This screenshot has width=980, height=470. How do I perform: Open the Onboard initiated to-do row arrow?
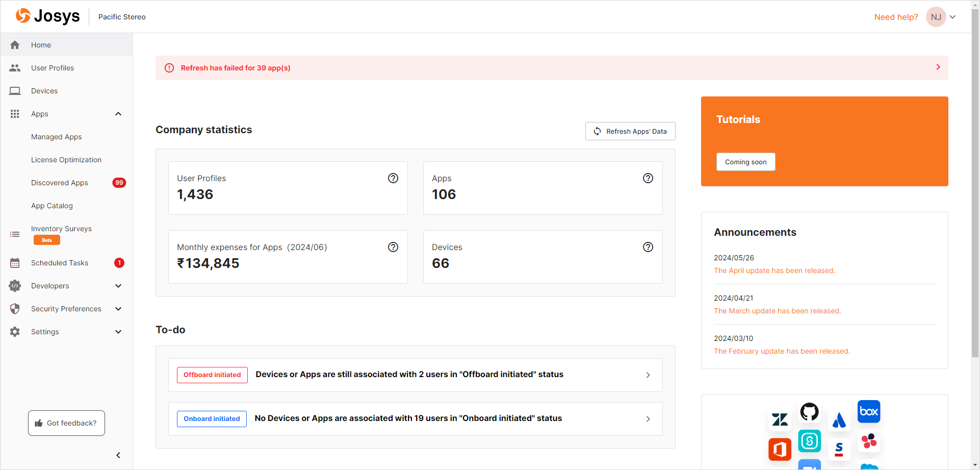[x=648, y=419]
